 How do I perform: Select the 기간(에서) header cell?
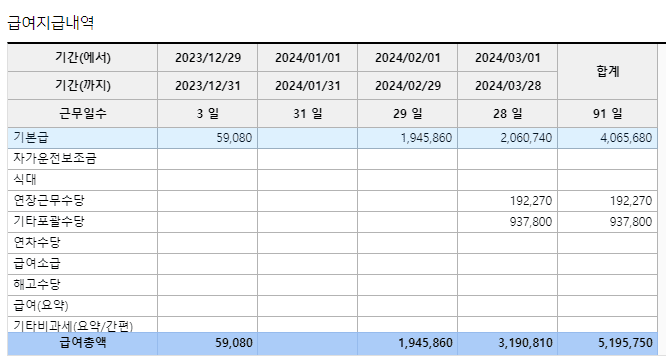pos(82,57)
